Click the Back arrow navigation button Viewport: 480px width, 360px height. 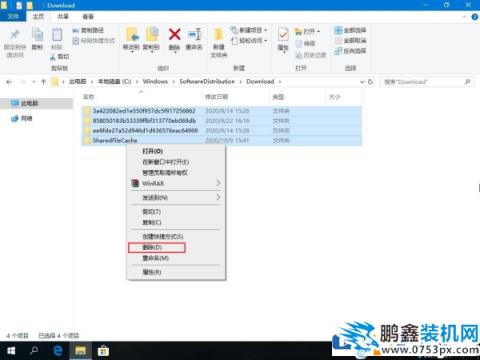pos(9,82)
